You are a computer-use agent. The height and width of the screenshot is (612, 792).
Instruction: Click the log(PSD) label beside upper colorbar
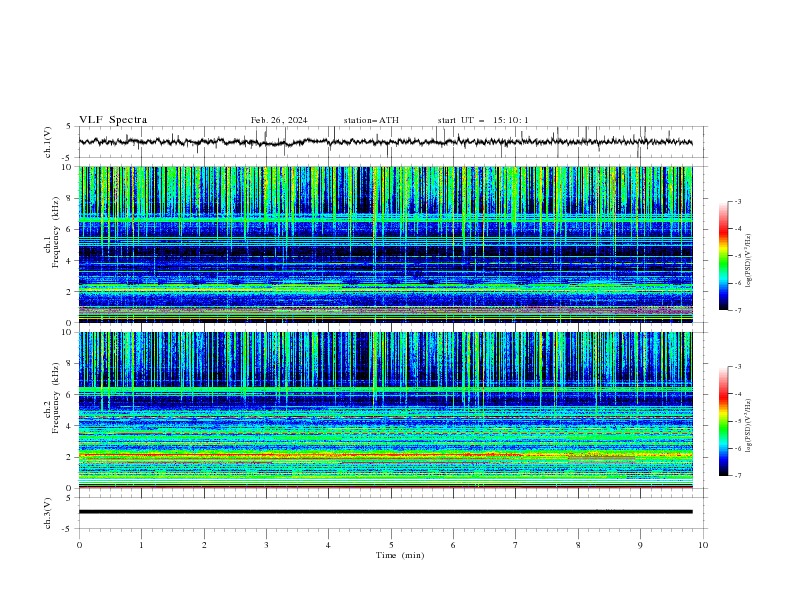pyautogui.click(x=748, y=261)
